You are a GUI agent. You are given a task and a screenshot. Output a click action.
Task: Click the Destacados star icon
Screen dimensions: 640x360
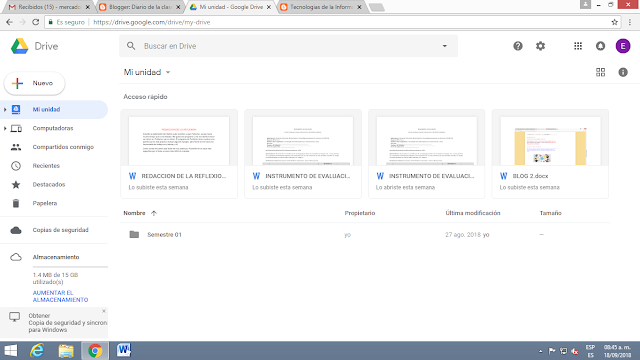click(x=16, y=184)
